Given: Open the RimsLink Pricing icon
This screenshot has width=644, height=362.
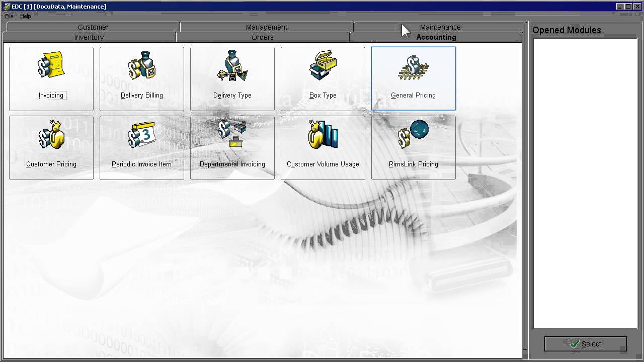Looking at the screenshot, I should pos(414,148).
